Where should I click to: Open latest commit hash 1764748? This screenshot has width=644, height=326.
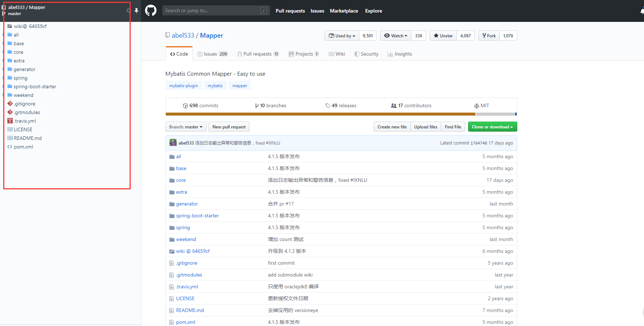[479, 143]
